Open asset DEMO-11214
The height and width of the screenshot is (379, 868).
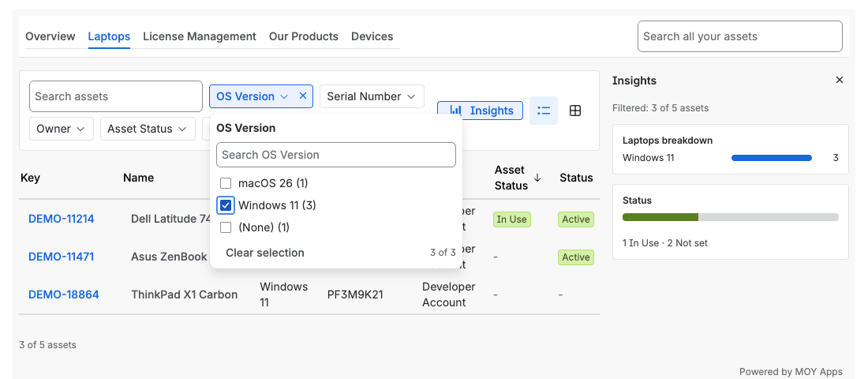(x=62, y=219)
